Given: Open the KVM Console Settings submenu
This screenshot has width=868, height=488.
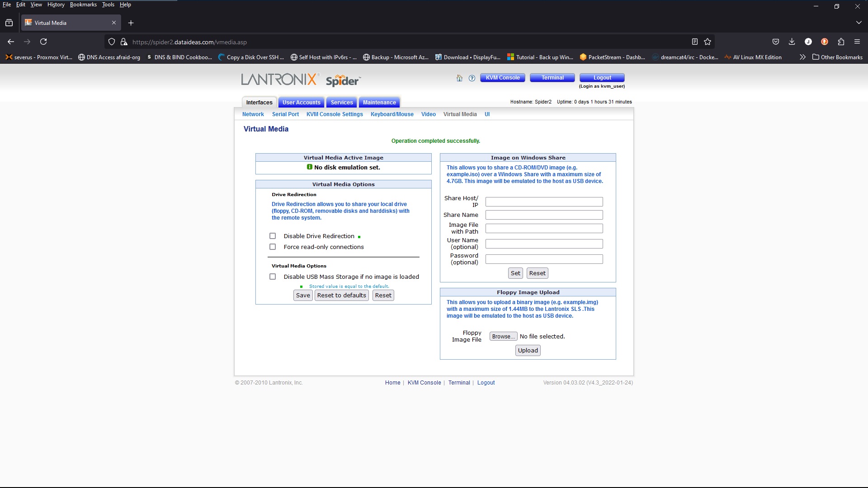Looking at the screenshot, I should [x=335, y=114].
